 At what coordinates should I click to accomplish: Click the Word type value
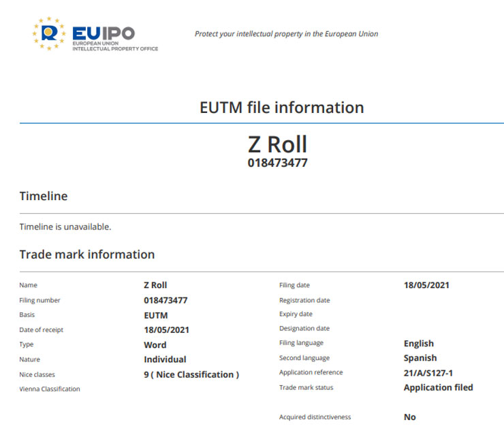click(155, 344)
